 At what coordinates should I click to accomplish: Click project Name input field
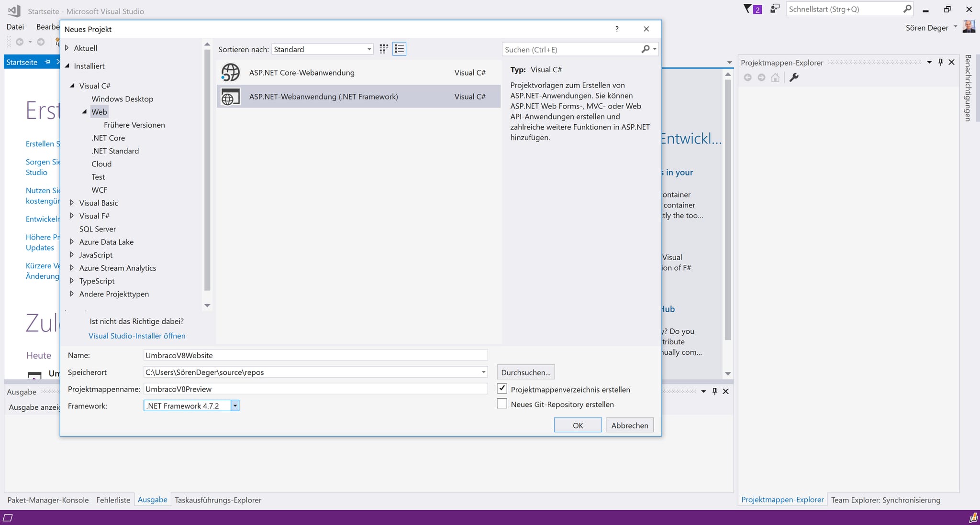click(x=315, y=355)
